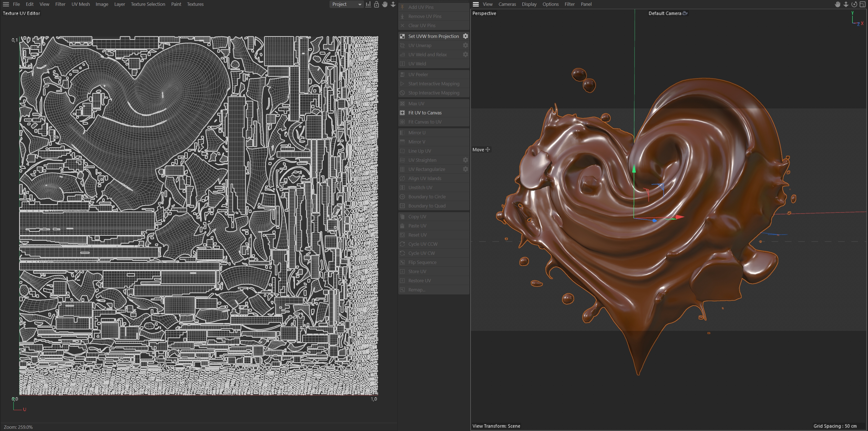Click the viewport layout toggle icon
The image size is (868, 431).
pyautogui.click(x=863, y=4)
